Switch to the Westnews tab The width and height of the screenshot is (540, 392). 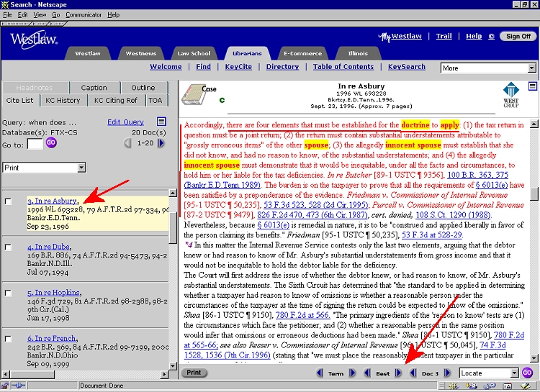(141, 53)
